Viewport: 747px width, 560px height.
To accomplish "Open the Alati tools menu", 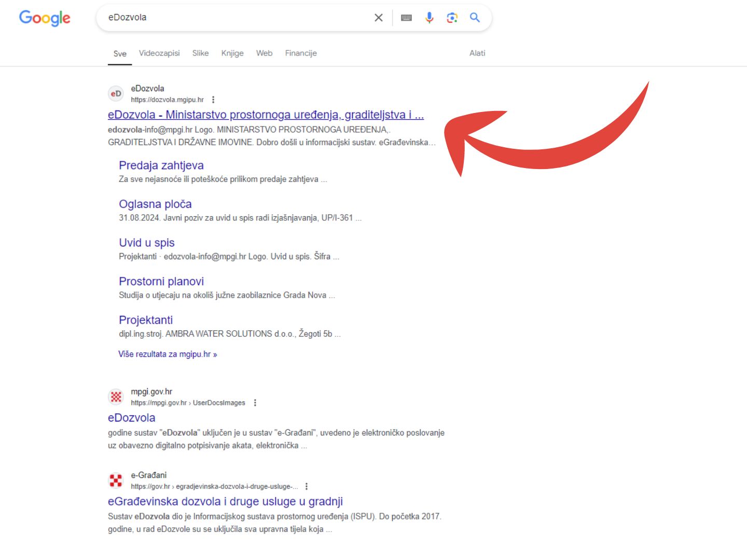I will pyautogui.click(x=477, y=53).
